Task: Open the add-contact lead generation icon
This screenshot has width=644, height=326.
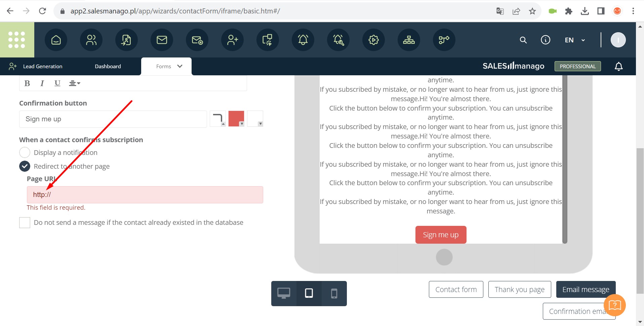Action: (x=232, y=40)
